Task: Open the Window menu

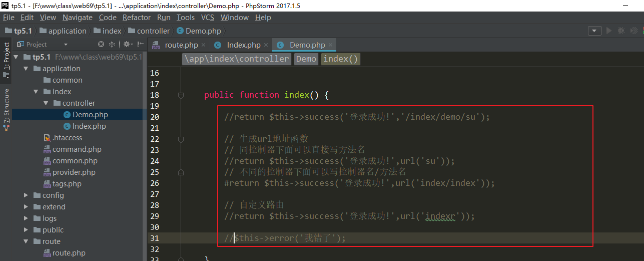Action: (x=235, y=18)
